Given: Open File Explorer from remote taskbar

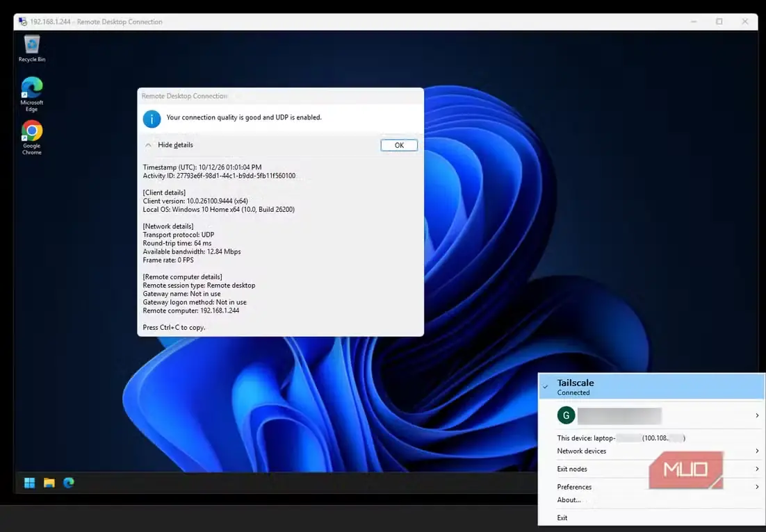Looking at the screenshot, I should tap(49, 483).
